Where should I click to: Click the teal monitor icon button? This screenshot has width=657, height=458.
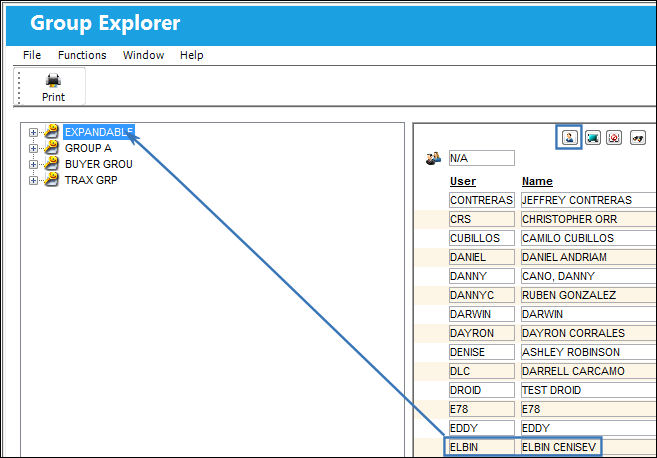[592, 137]
